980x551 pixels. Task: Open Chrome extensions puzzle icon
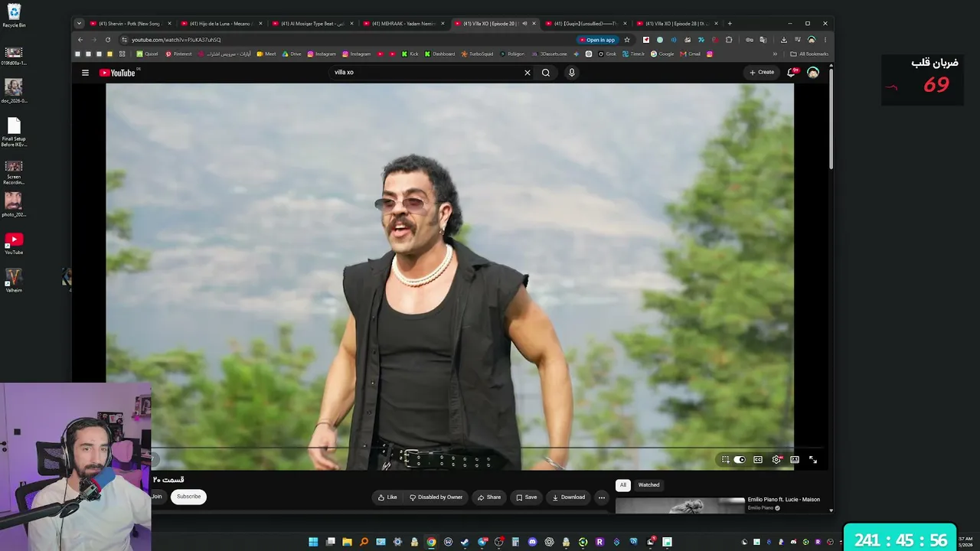(x=729, y=40)
